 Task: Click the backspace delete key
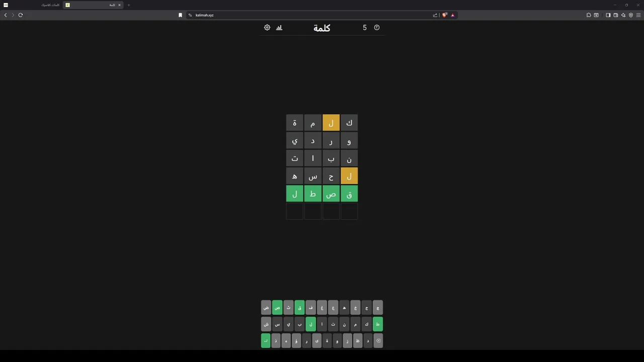(x=378, y=341)
